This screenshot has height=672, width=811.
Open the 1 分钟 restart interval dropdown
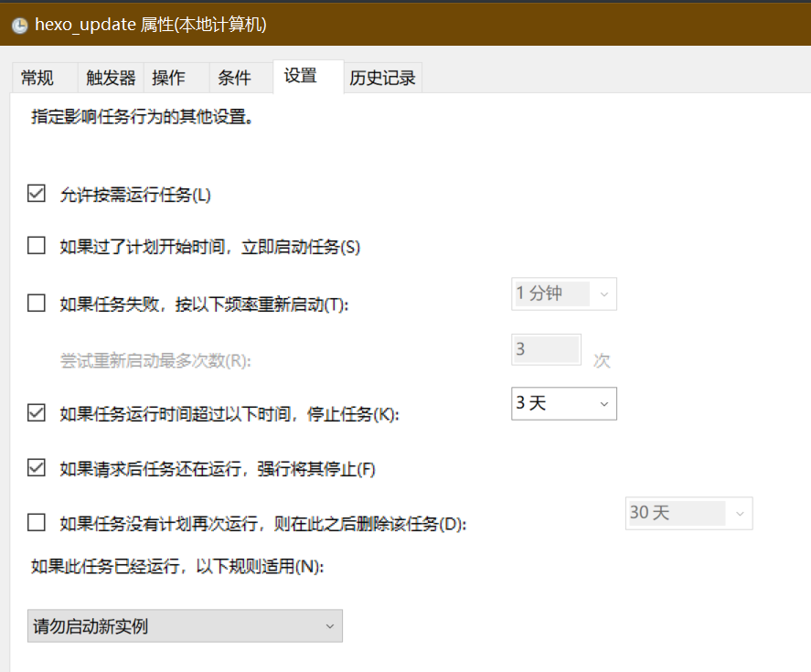[564, 293]
